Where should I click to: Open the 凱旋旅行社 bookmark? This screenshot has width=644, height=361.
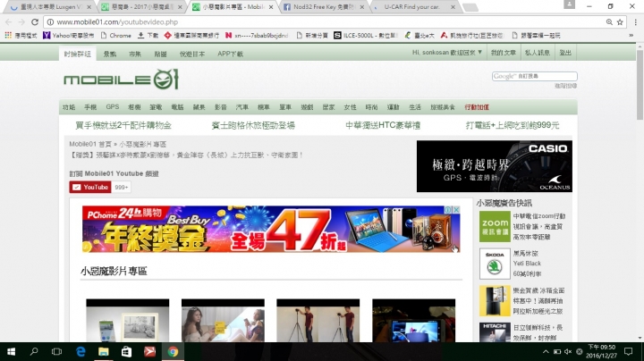(472, 35)
